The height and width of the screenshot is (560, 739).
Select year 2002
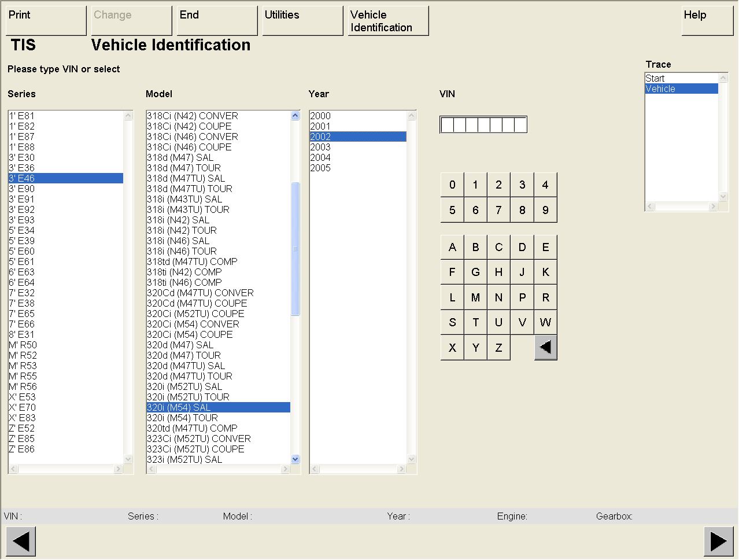[358, 137]
